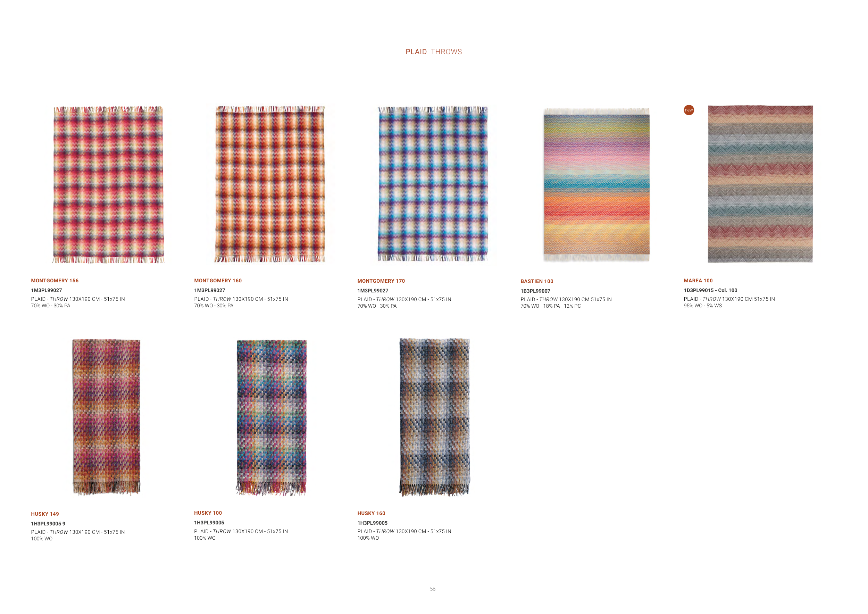Screen dimensions: 868x614
Task: Select the Husky 160 grey throw image
Action: tap(434, 417)
